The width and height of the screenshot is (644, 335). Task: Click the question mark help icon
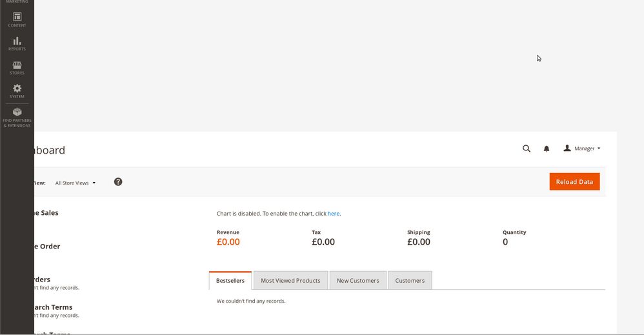click(118, 182)
